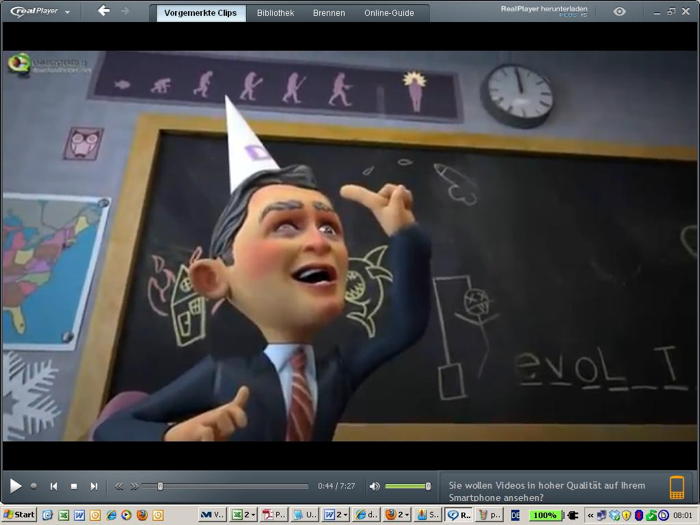Click the power plug icon

[572, 516]
